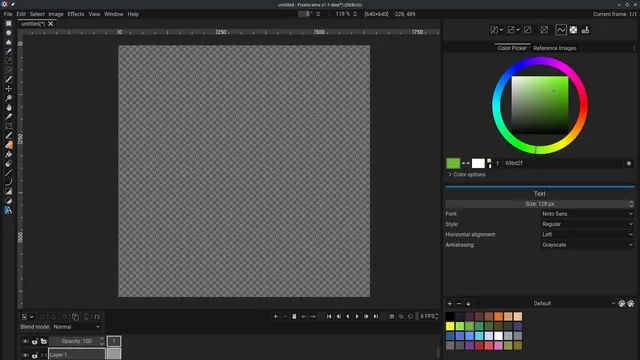Open the Horizontal alignment dropdown

click(x=587, y=234)
